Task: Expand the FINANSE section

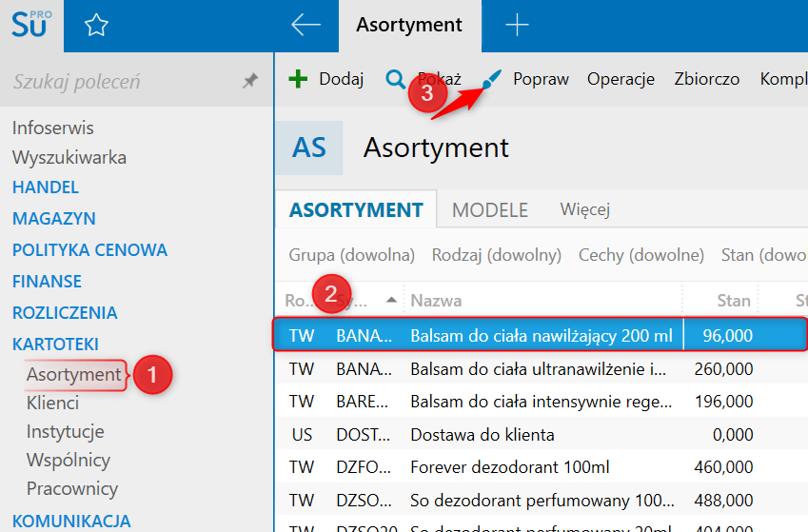Action: coord(47,282)
